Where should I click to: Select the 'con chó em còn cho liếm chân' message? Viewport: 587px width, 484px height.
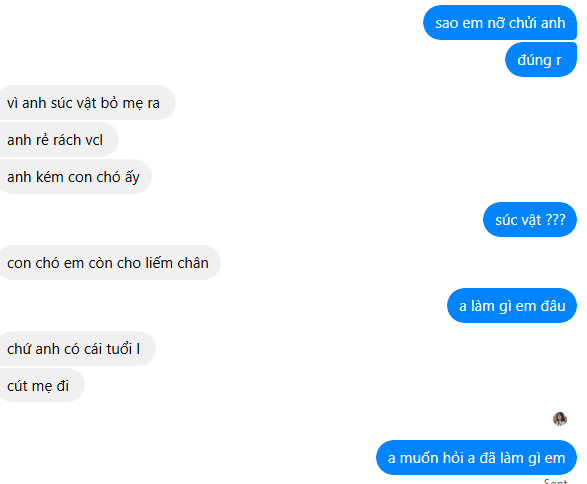[109, 263]
